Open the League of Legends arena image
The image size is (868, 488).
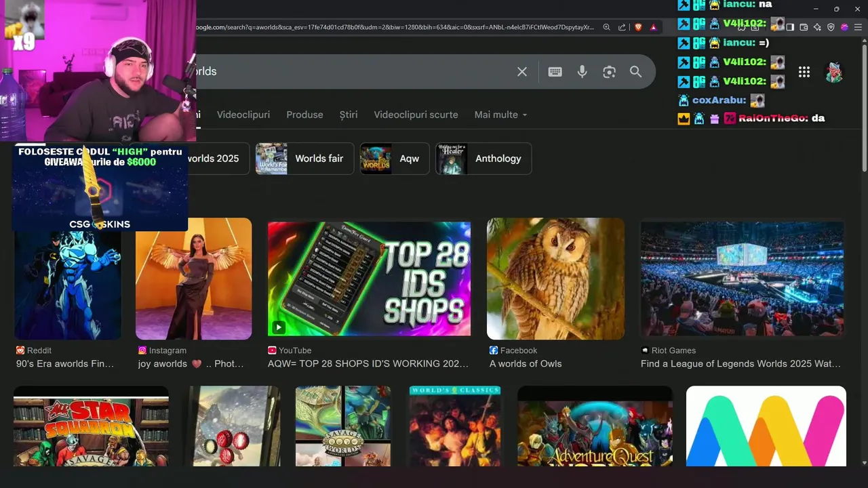[743, 279]
